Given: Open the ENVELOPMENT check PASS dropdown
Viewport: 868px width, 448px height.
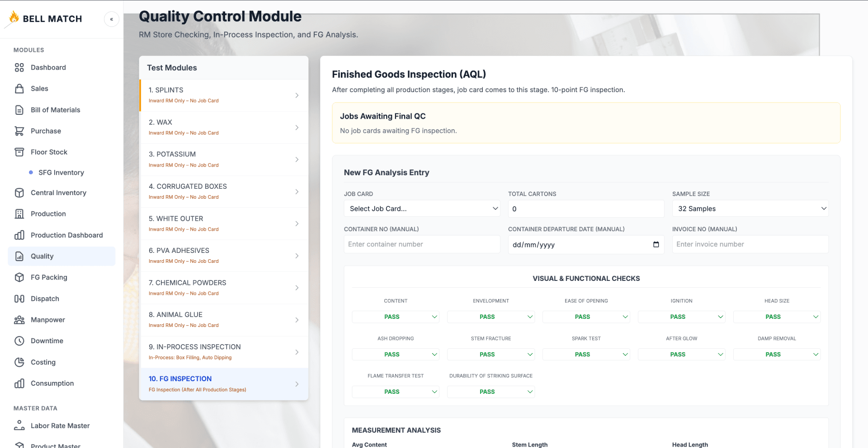Looking at the screenshot, I should (x=491, y=317).
